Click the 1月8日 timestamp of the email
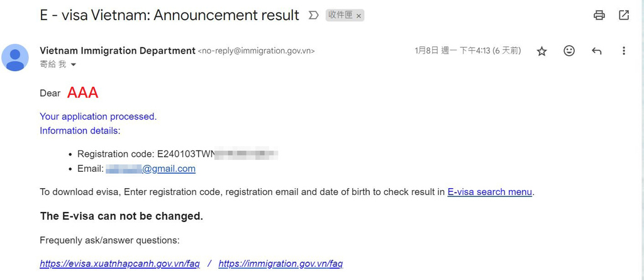 pyautogui.click(x=467, y=50)
